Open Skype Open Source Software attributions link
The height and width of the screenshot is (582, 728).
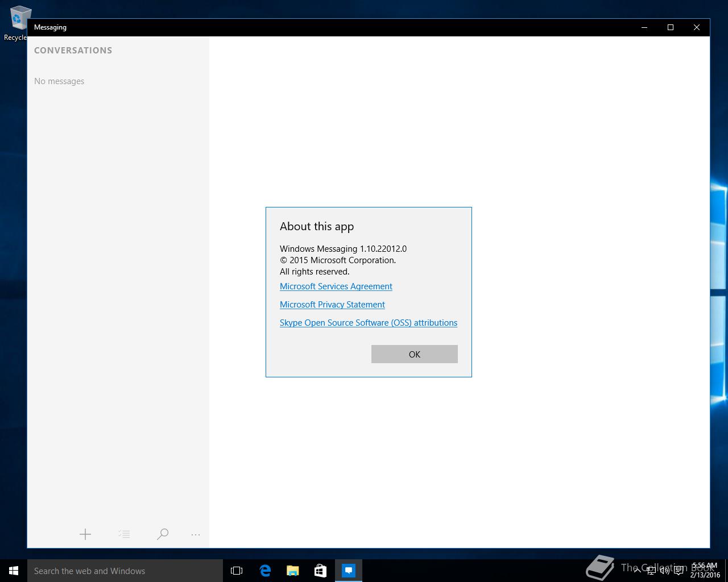click(x=369, y=323)
